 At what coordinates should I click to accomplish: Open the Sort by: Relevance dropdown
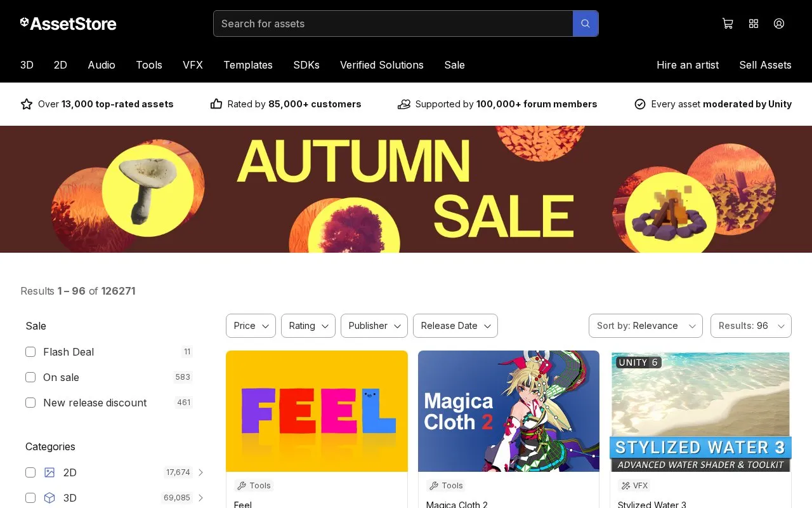tap(646, 326)
